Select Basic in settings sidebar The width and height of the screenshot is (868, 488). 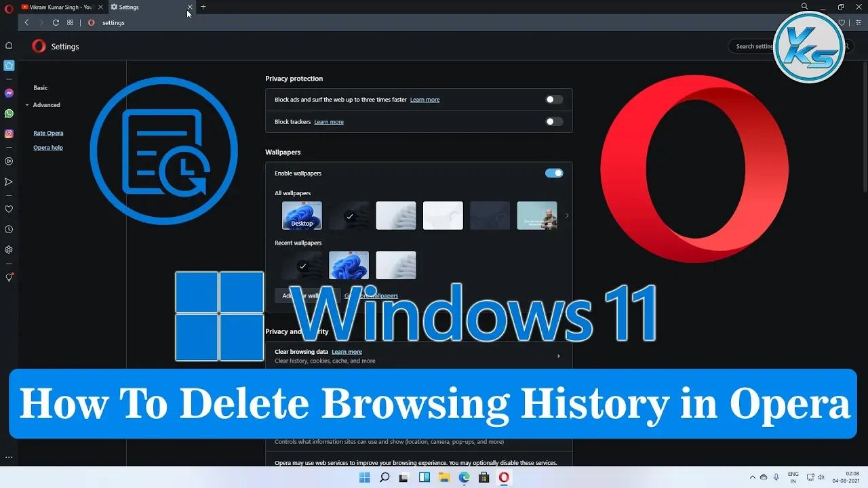(x=41, y=88)
